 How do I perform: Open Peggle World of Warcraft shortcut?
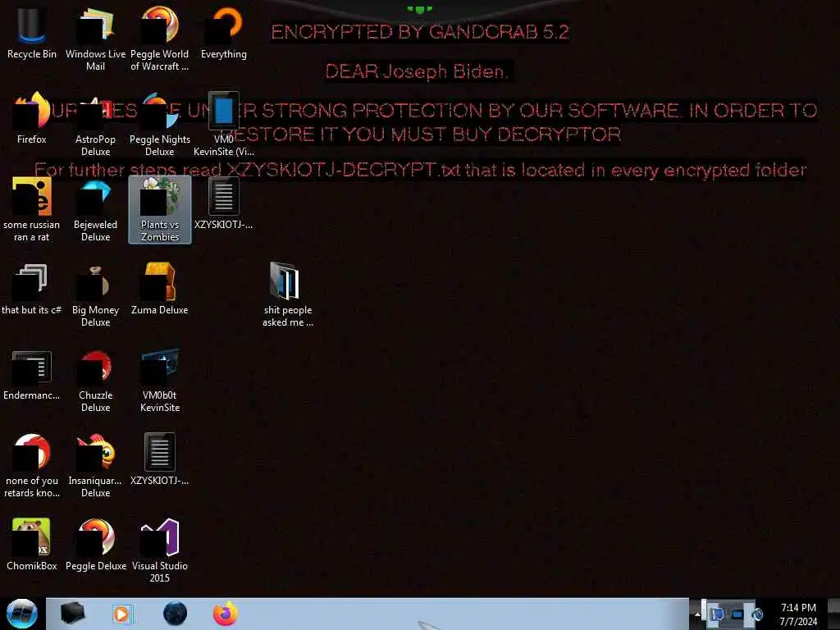pyautogui.click(x=160, y=38)
